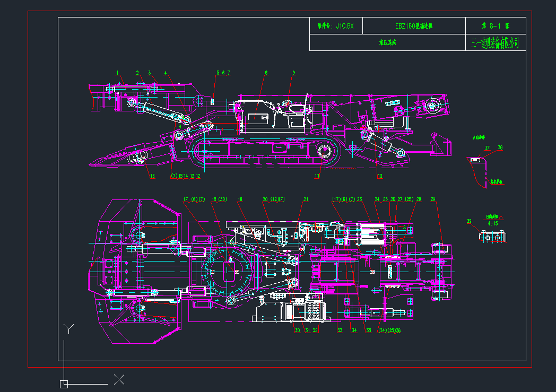Click part number 39 next to the detail view
Image resolution: width=556 pixels, height=392 pixels.
(468, 221)
